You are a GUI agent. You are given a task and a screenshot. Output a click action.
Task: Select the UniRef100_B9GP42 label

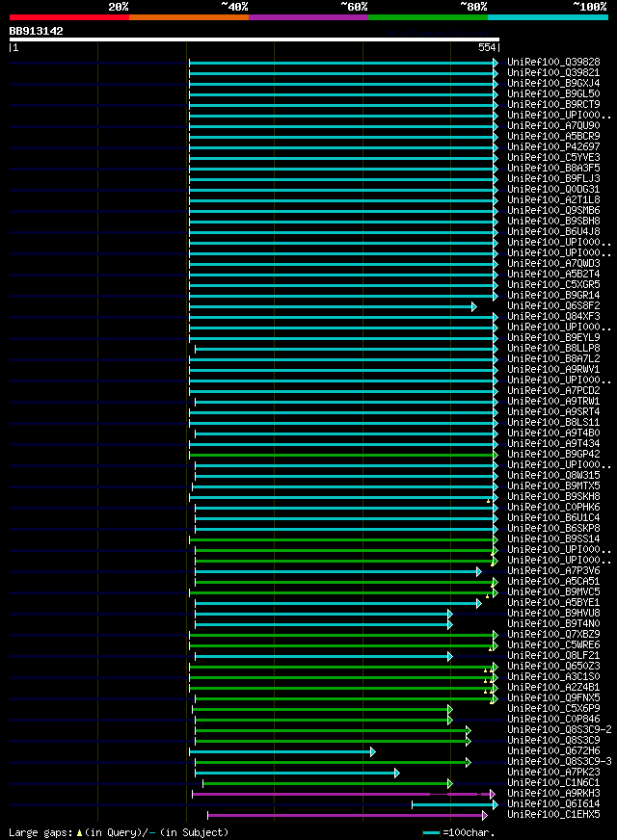tap(553, 455)
